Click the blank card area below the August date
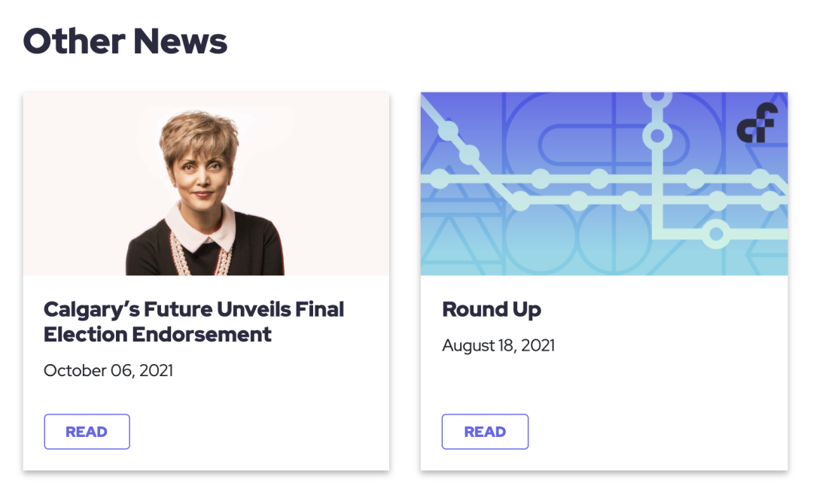 (604, 384)
